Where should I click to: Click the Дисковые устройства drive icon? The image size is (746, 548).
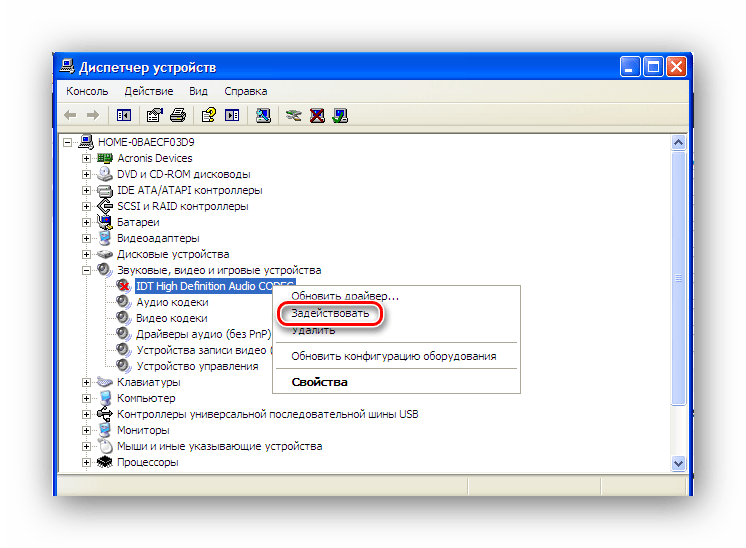tap(105, 254)
